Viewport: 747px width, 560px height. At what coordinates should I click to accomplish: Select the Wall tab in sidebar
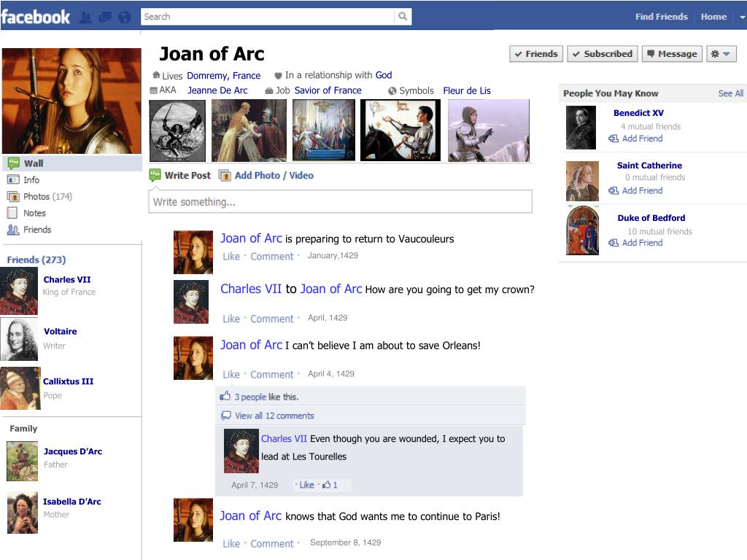[x=72, y=163]
